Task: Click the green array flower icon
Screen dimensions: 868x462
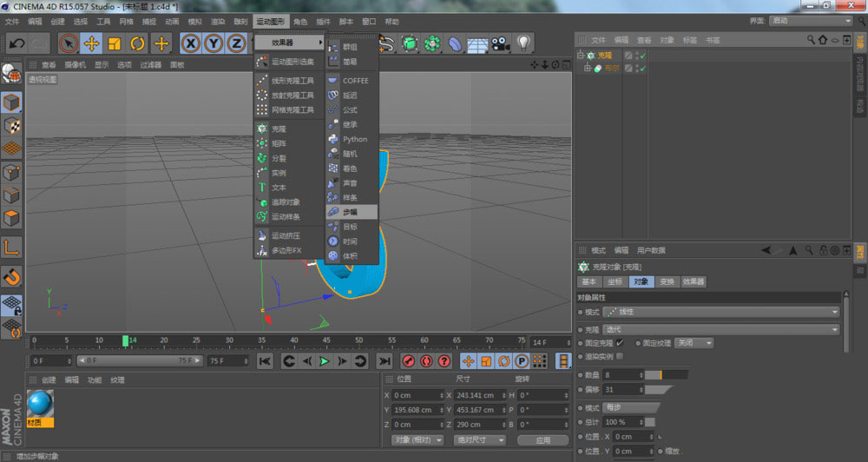Action: point(432,43)
